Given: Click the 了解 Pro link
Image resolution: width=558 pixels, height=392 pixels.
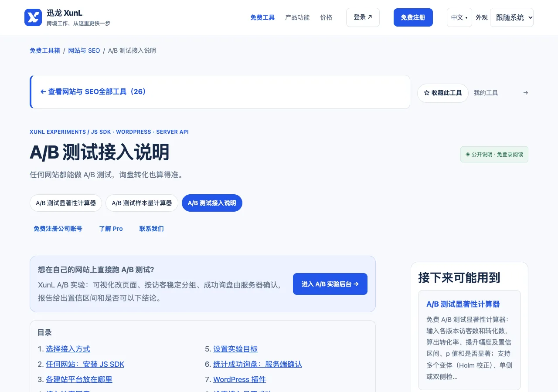Looking at the screenshot, I should (111, 229).
